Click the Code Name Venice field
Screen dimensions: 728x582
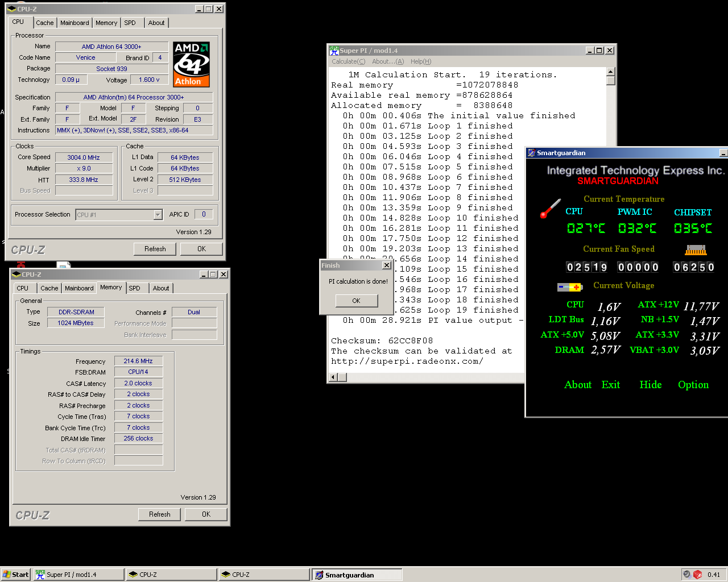click(86, 57)
